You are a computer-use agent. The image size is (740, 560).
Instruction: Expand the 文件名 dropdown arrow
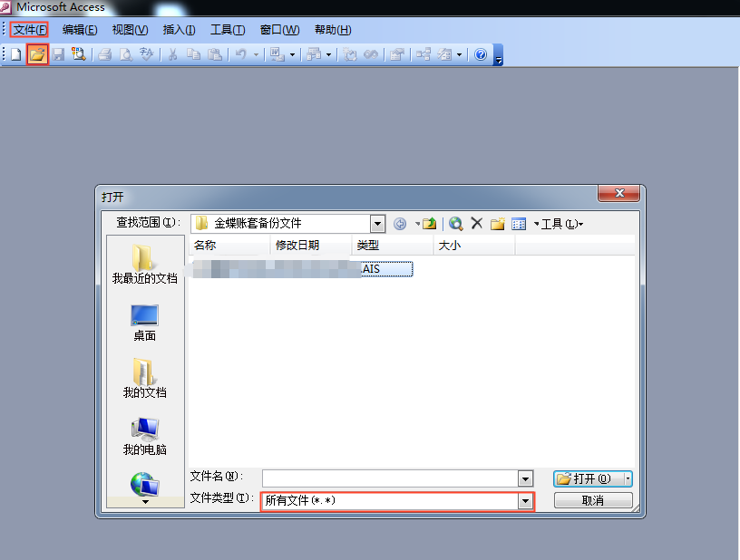coord(524,478)
